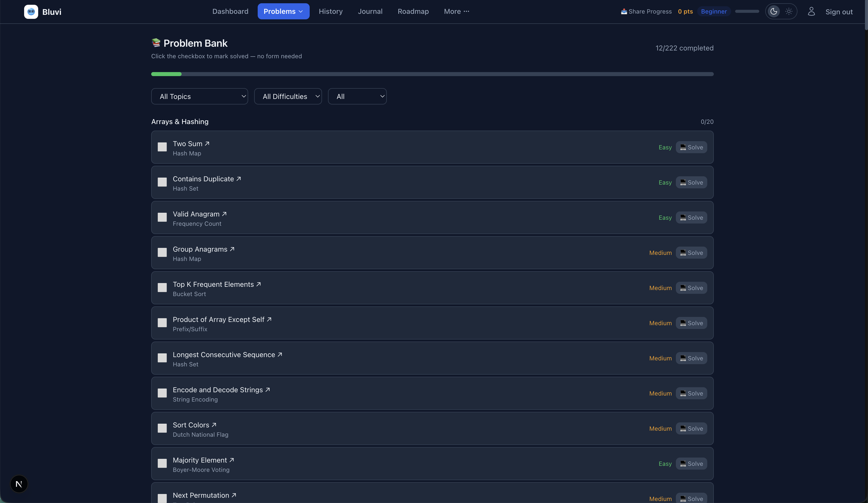The height and width of the screenshot is (503, 868).
Task: Open the All Topics dropdown
Action: (x=200, y=96)
